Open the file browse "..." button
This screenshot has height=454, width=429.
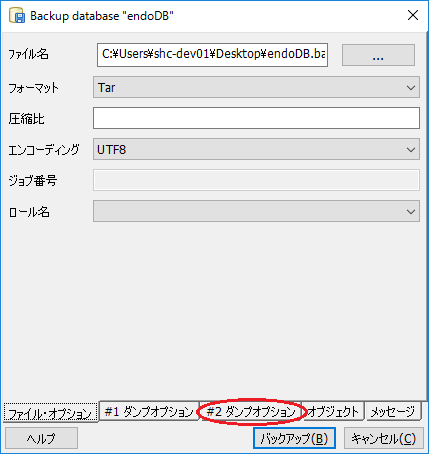click(378, 55)
